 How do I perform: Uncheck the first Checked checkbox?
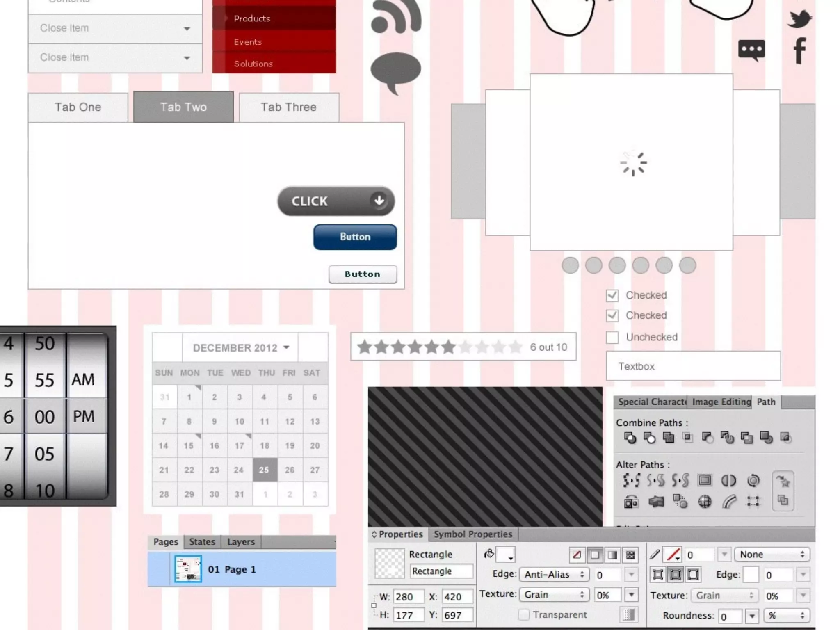click(x=612, y=295)
